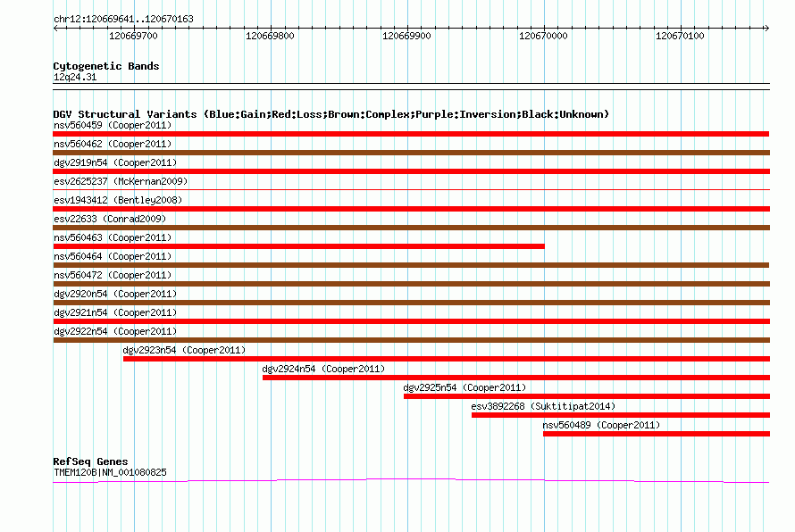The height and width of the screenshot is (532, 795).
Task: Select nsv560464 (Cooper2011) variant label
Action: coord(113,256)
